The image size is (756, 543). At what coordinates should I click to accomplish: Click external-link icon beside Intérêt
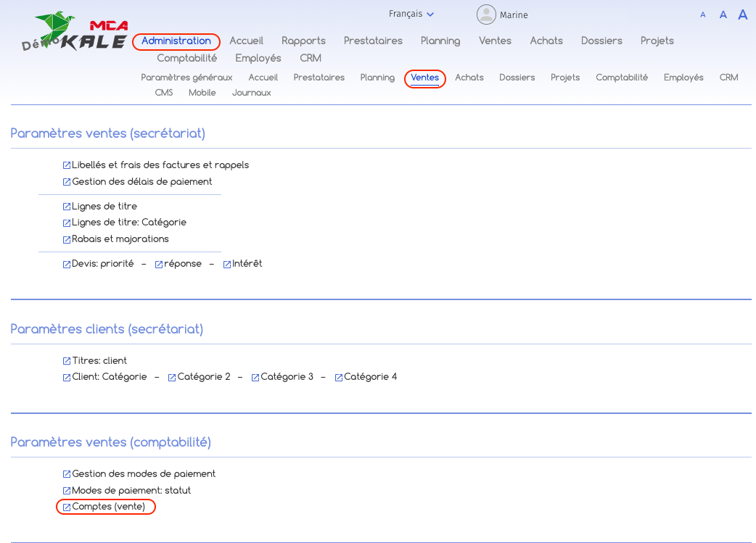226,264
